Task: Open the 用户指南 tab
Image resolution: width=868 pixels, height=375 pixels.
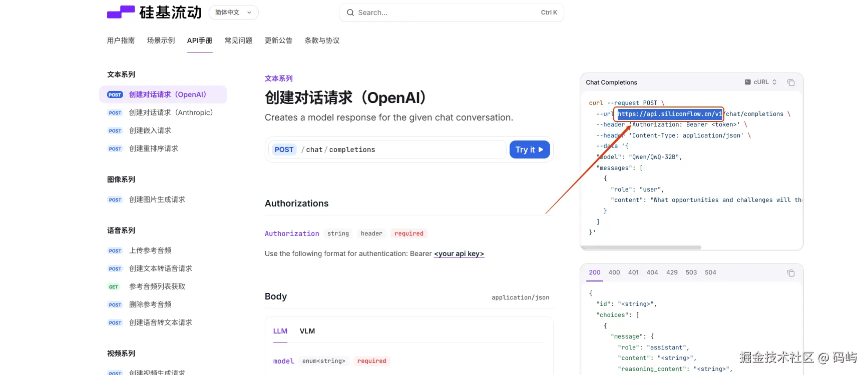Action: [121, 40]
